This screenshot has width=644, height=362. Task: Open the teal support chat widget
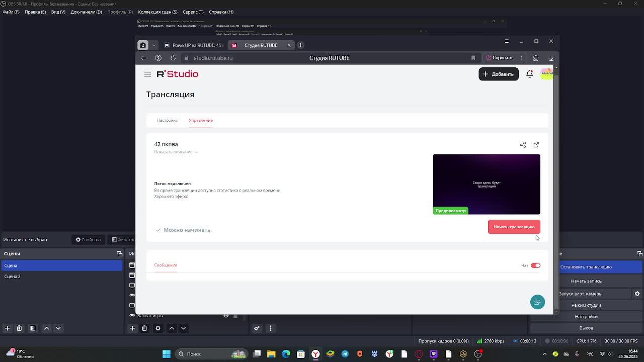click(x=537, y=302)
